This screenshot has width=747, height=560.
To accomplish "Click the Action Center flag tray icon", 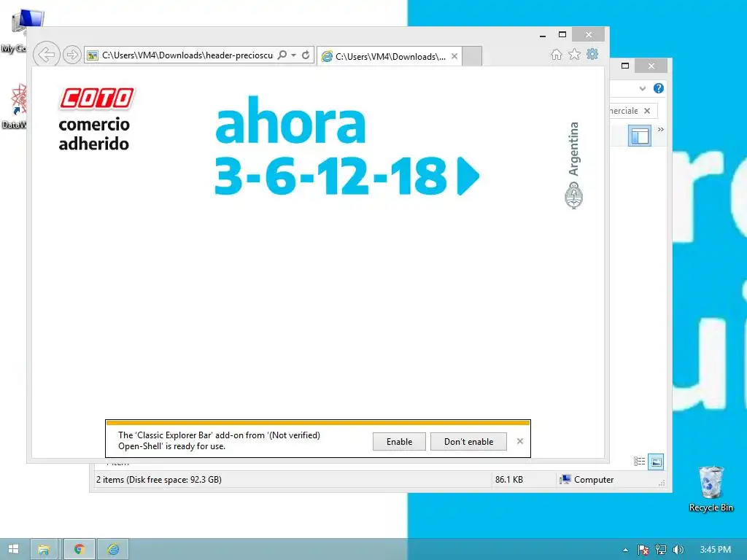I will (x=643, y=550).
